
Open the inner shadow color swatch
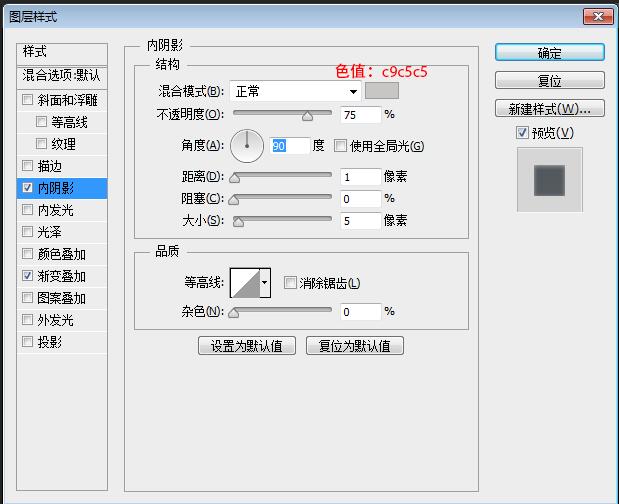(x=382, y=91)
